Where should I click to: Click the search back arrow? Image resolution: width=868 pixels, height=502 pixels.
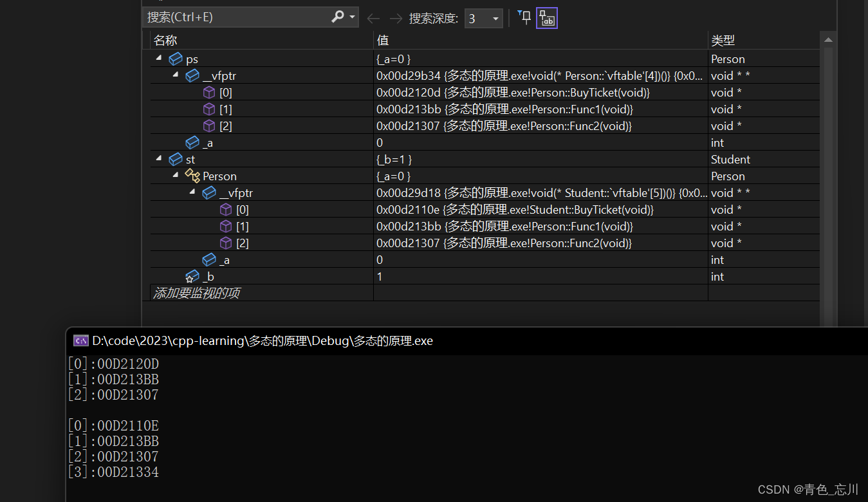[373, 19]
